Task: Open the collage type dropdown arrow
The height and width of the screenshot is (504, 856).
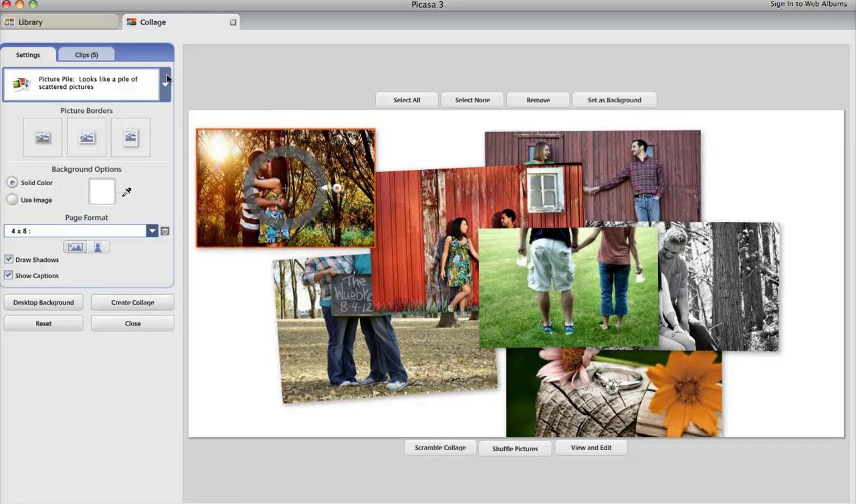Action: pyautogui.click(x=165, y=84)
